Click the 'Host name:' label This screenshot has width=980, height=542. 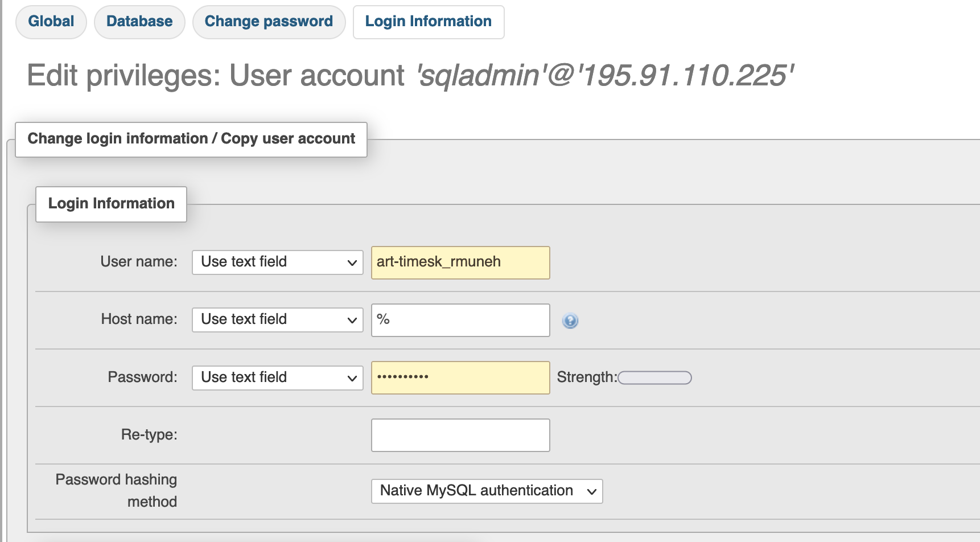point(139,319)
